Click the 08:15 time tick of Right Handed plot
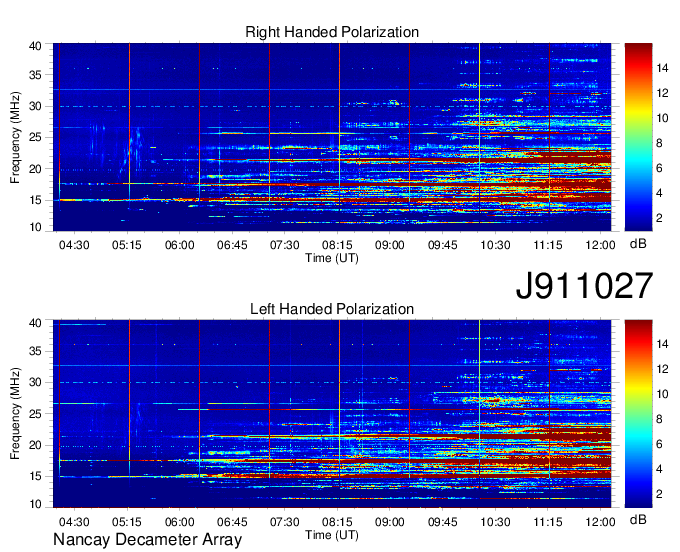The height and width of the screenshot is (552, 680). pos(337,245)
